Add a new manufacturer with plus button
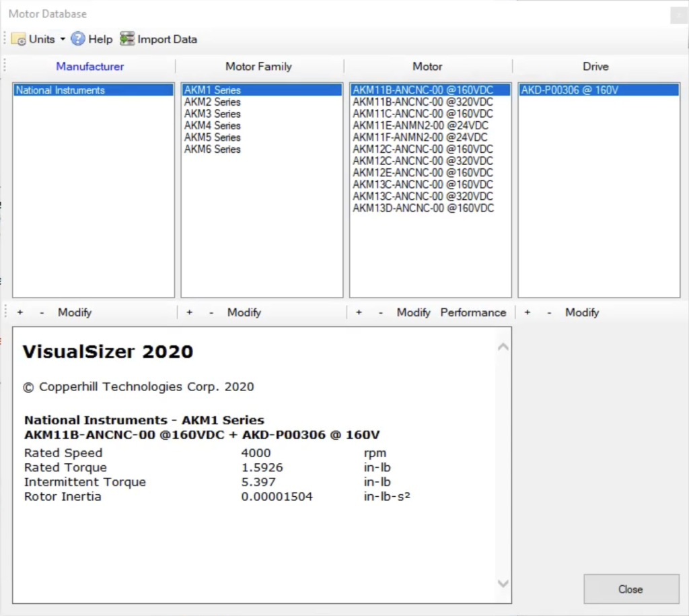 (20, 312)
